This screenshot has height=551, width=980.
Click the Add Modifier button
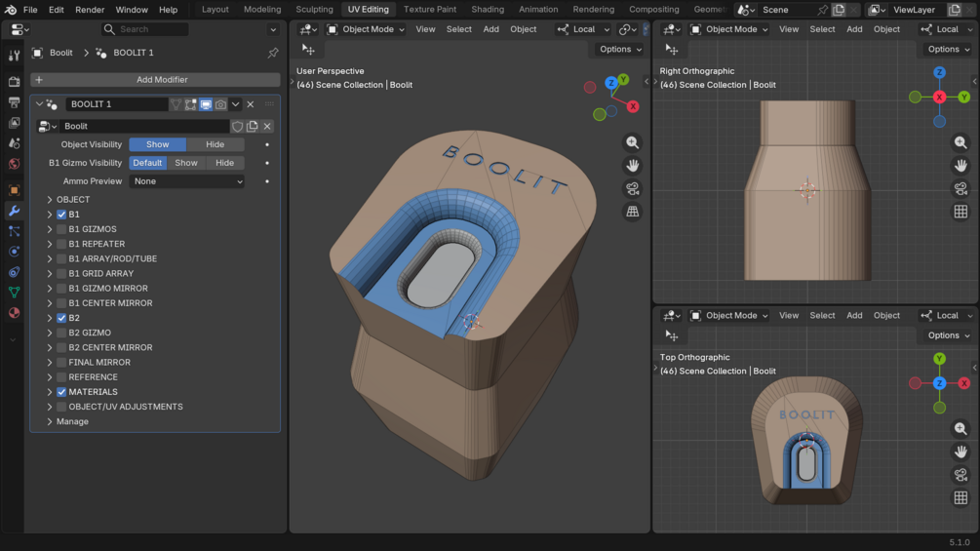click(155, 80)
